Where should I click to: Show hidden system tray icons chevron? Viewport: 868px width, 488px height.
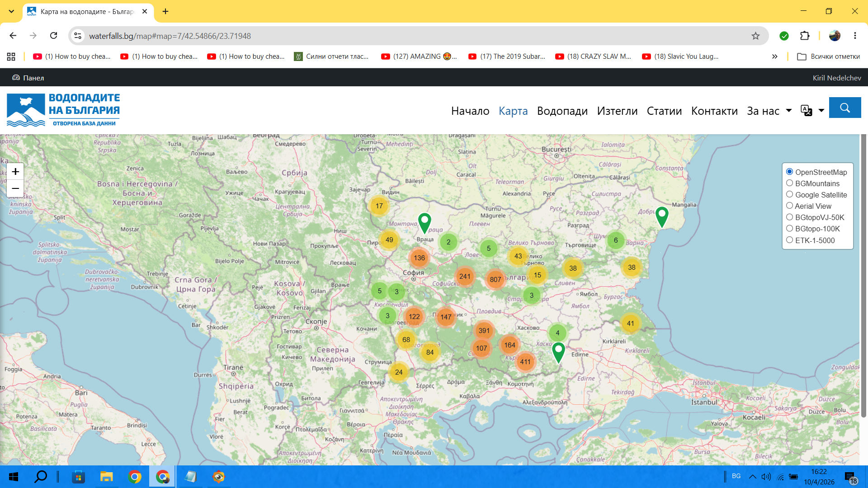[x=752, y=477]
